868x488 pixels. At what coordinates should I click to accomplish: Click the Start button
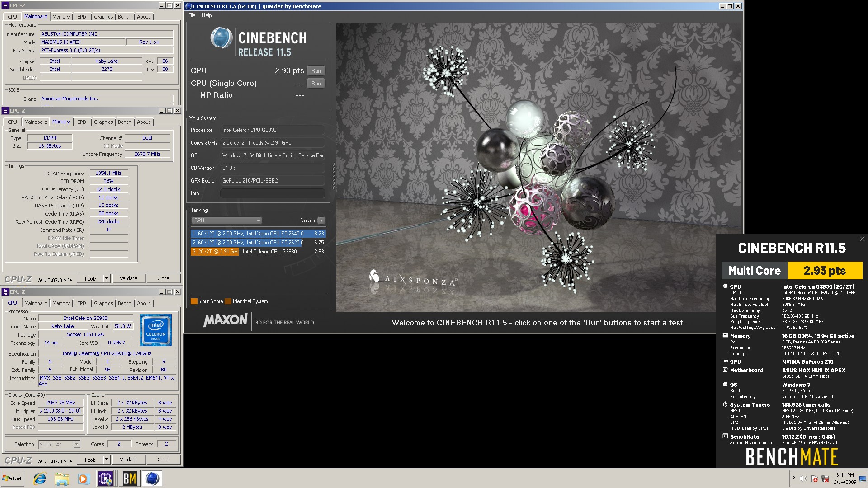[12, 479]
